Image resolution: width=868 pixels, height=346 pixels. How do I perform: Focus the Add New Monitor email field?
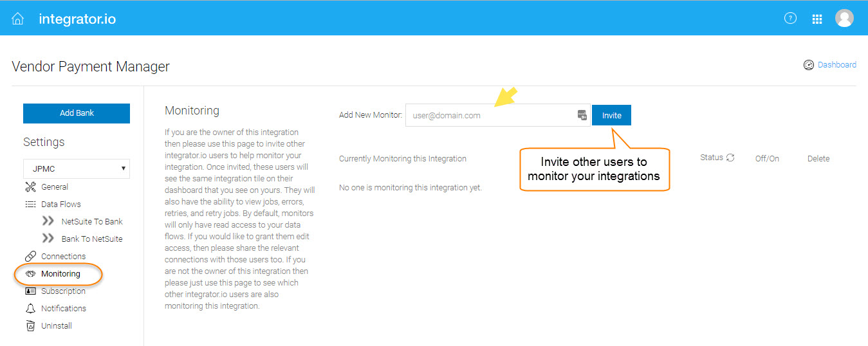[x=497, y=115]
